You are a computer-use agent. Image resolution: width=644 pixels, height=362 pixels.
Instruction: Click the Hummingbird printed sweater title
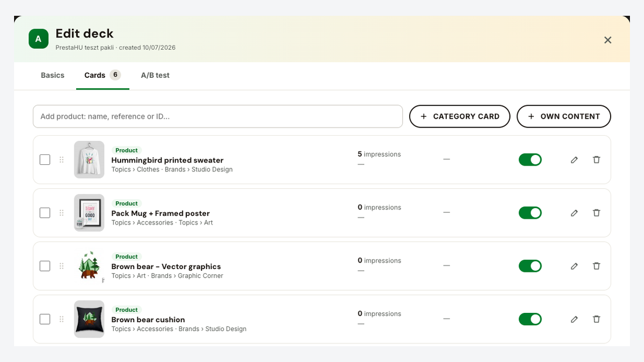(167, 160)
